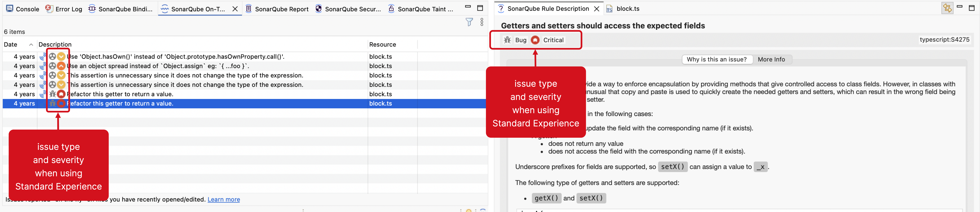
Task: Click code smell icon on Object.hasOwn row
Action: pos(52,57)
